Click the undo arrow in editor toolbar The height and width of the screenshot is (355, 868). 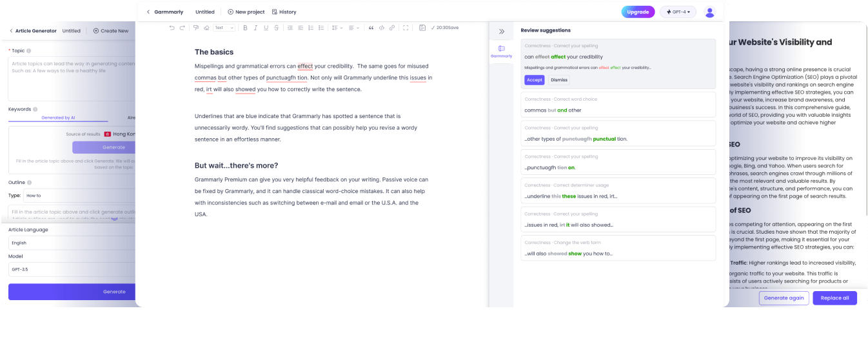(x=172, y=28)
